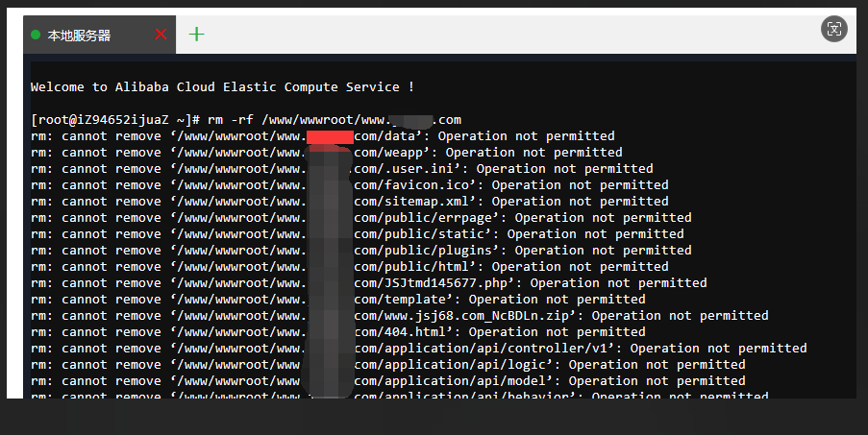Click the Welcome to Alibaba Cloud line
Viewport: 868px width, 435px height.
[x=223, y=86]
